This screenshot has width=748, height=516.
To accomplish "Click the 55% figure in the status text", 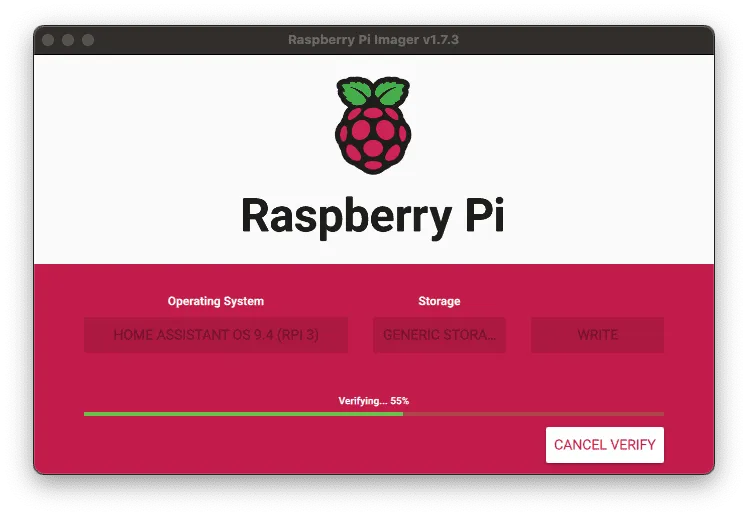I will (400, 401).
